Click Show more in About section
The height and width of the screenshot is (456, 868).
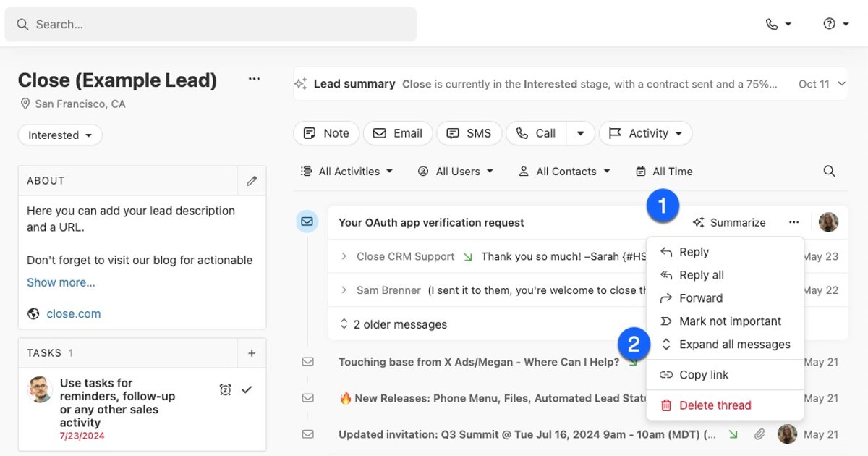[61, 282]
